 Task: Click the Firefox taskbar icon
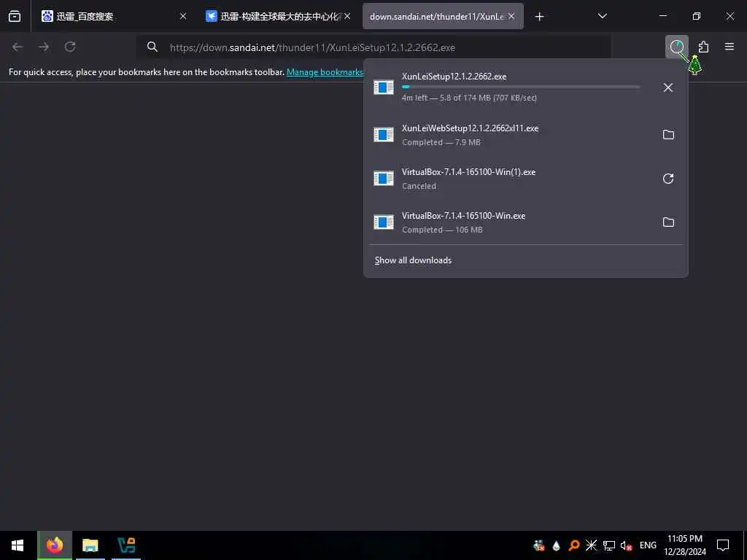pos(55,545)
